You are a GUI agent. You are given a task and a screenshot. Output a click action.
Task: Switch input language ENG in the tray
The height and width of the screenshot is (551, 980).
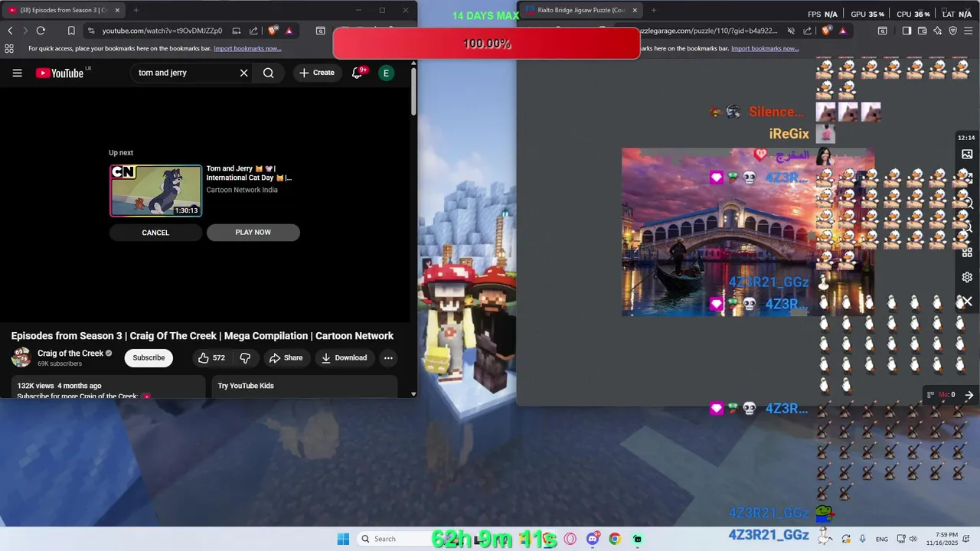pos(882,539)
